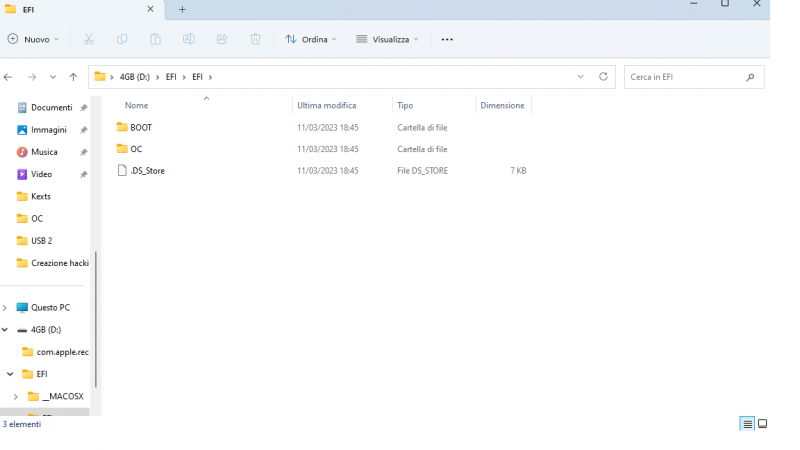Go up one folder level

tap(73, 77)
